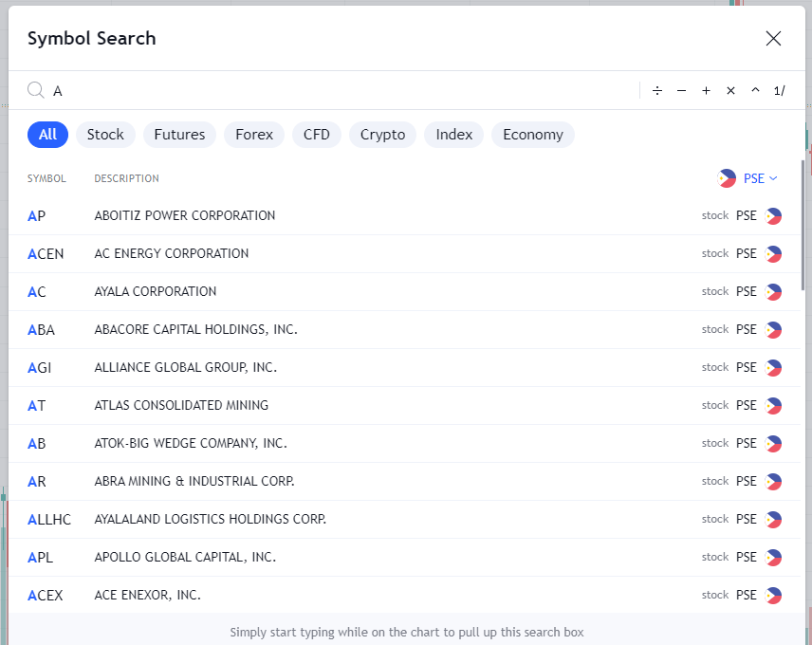
Task: Click the flag icon in APL row
Action: (x=773, y=558)
